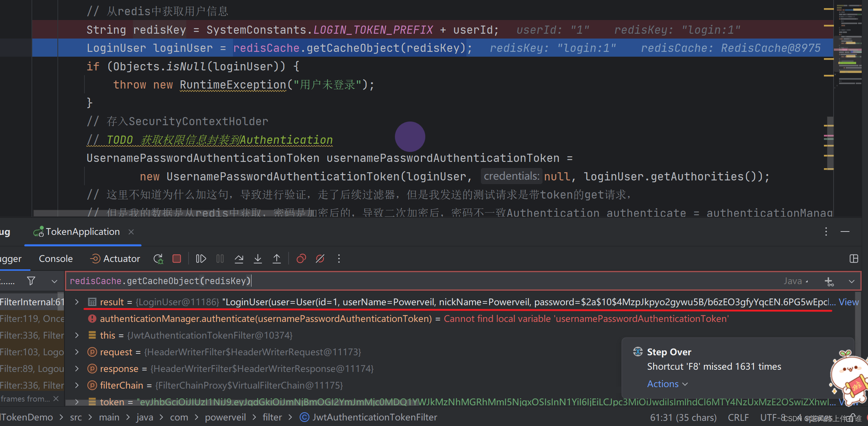
Task: Open the View Breakpoints icon
Action: 301,259
